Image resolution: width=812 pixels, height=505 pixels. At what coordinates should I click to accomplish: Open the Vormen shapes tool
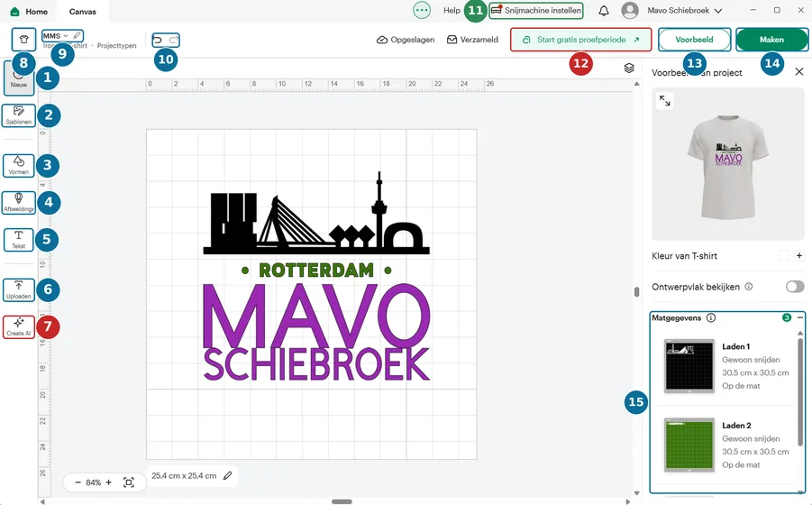click(19, 166)
